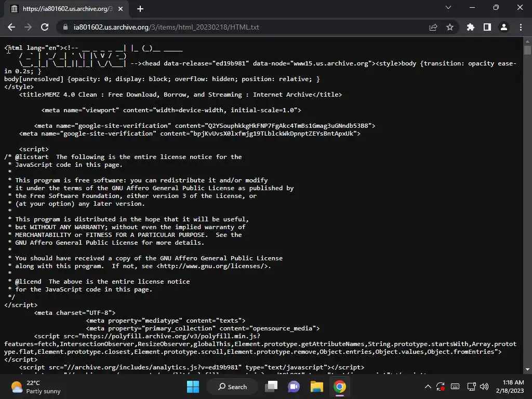View site information via the lock icon
The width and height of the screenshot is (532, 399).
click(x=65, y=27)
